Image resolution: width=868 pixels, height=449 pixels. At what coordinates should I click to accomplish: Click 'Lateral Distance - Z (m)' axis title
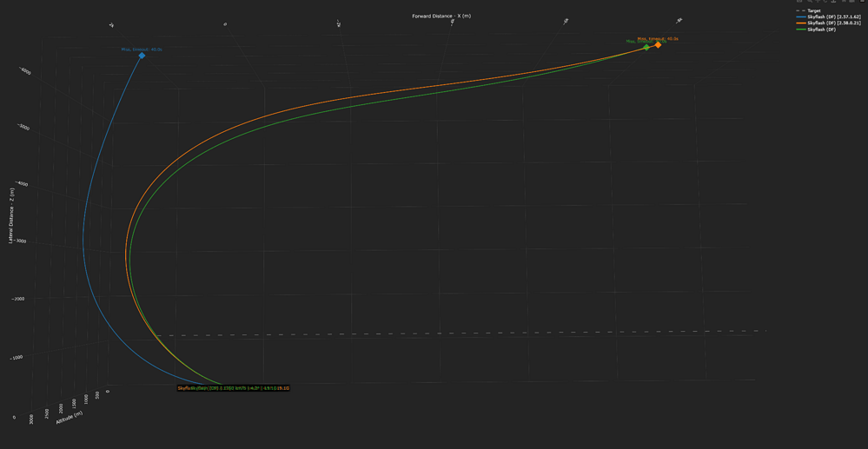(11, 216)
